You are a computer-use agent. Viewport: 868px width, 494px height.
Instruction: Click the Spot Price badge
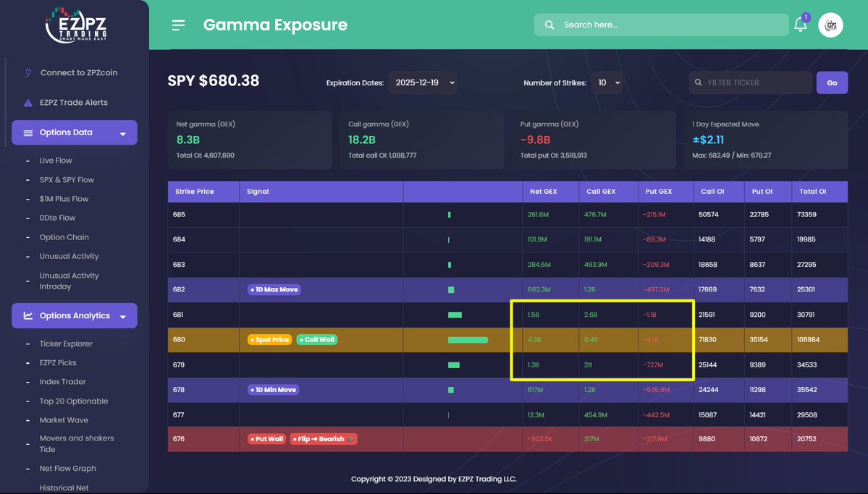(x=269, y=340)
